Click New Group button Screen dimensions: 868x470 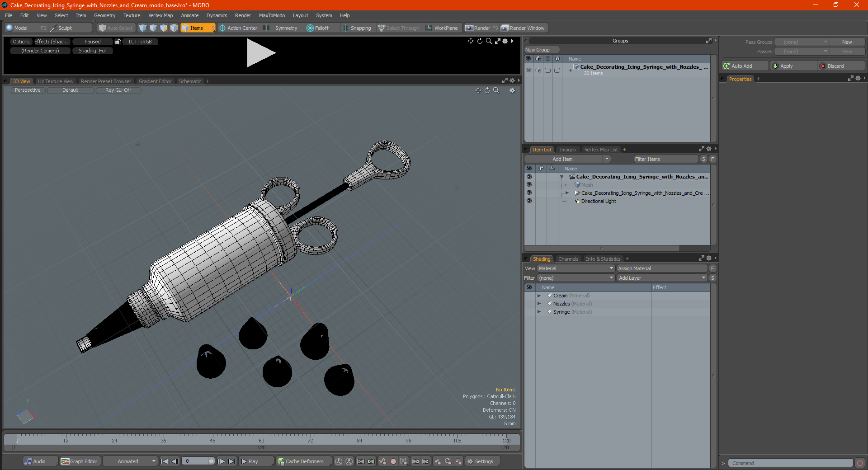click(x=542, y=50)
